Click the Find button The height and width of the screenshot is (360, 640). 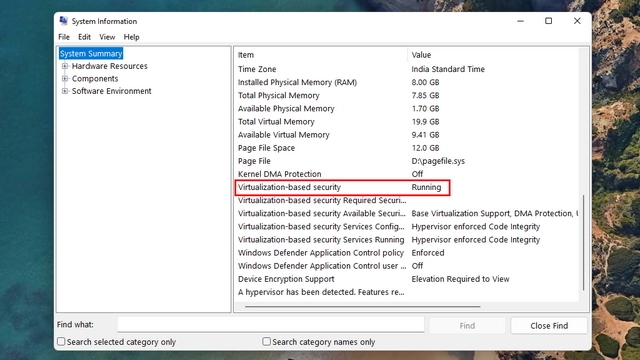click(467, 326)
